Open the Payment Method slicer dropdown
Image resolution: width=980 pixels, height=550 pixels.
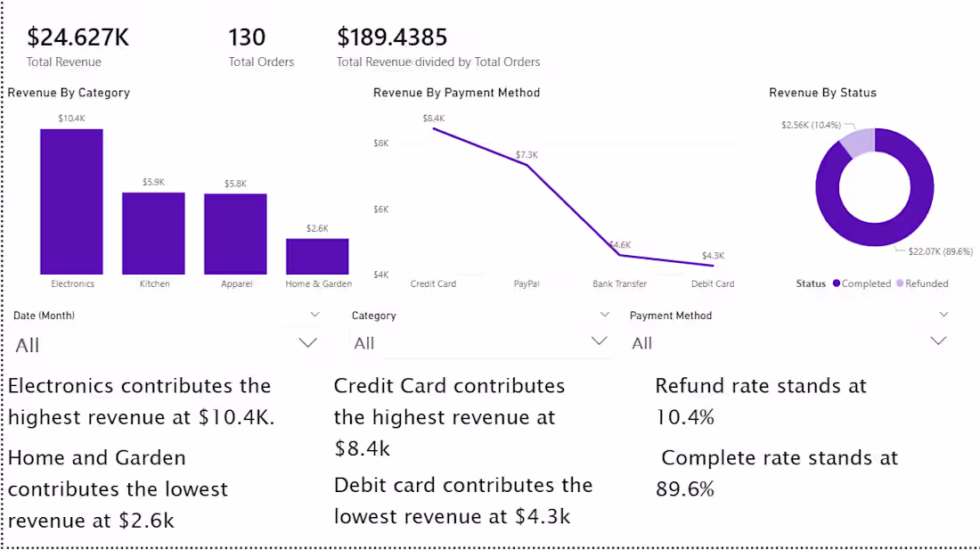(x=938, y=341)
